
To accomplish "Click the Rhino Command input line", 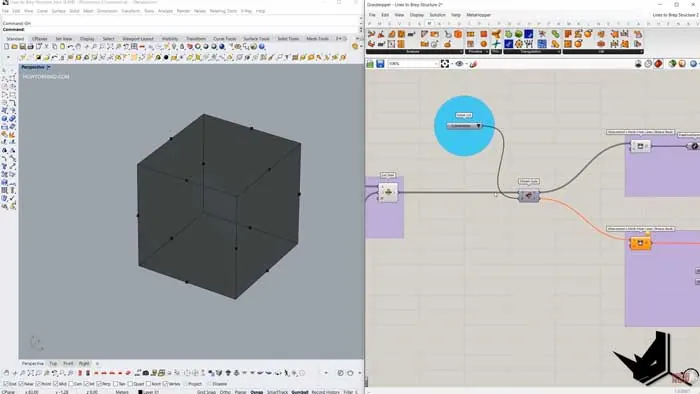I will coord(181,29).
